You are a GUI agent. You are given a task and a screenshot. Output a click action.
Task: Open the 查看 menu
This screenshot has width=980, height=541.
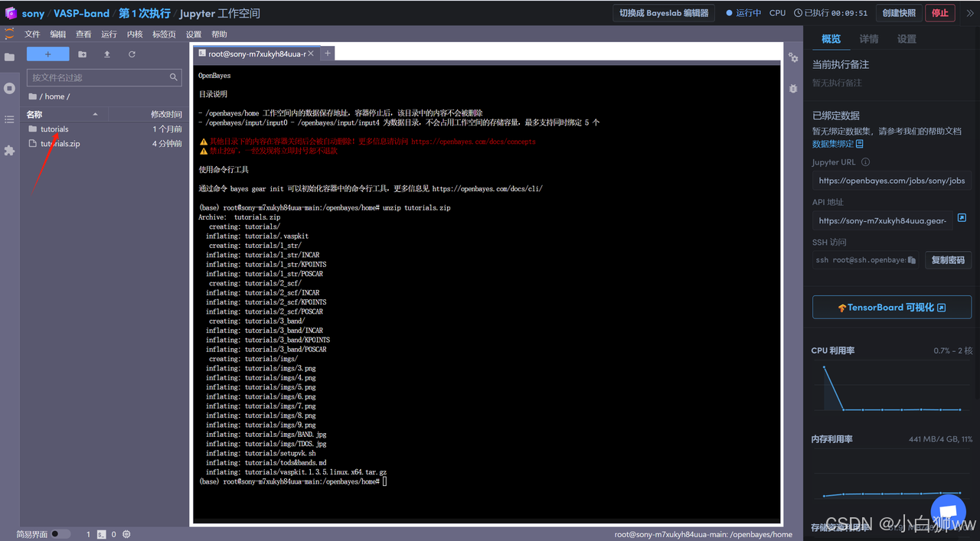(x=83, y=34)
